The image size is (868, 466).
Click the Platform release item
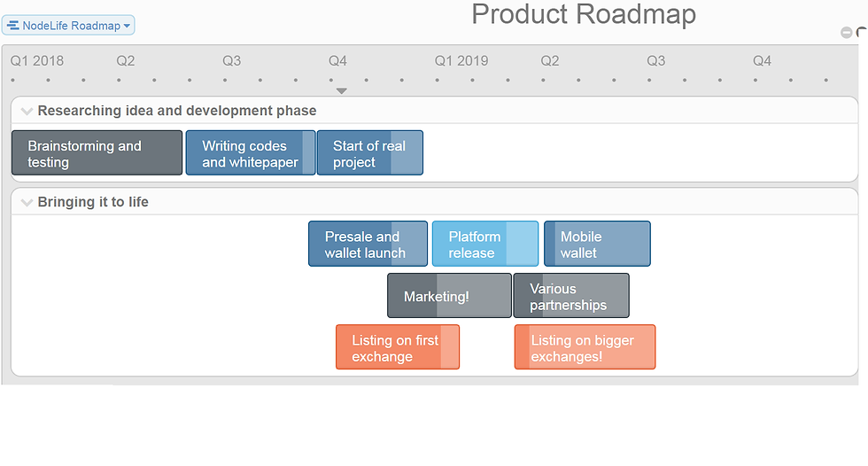pyautogui.click(x=485, y=244)
